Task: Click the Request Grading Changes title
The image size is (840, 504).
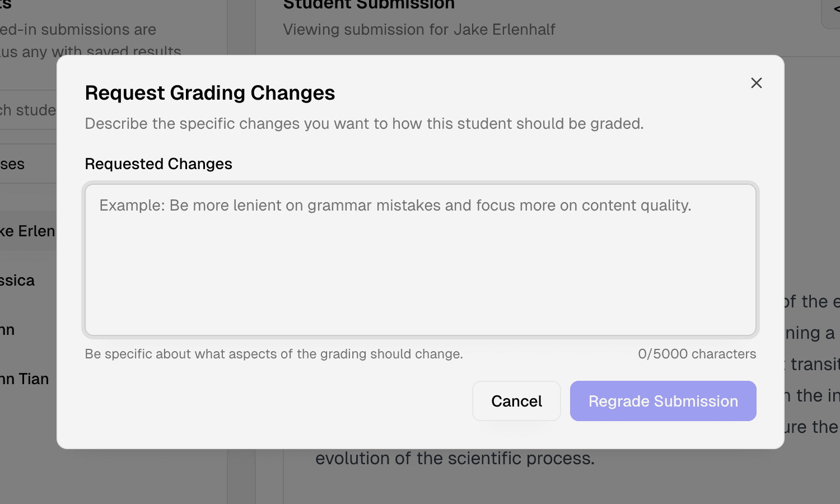Action: [x=210, y=93]
